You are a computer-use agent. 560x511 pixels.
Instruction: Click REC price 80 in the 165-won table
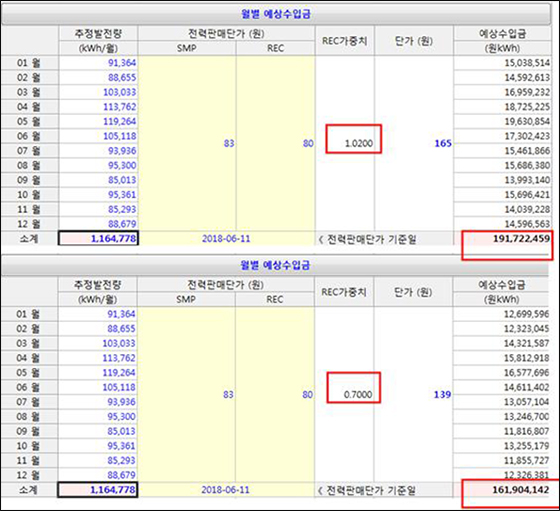click(x=308, y=144)
